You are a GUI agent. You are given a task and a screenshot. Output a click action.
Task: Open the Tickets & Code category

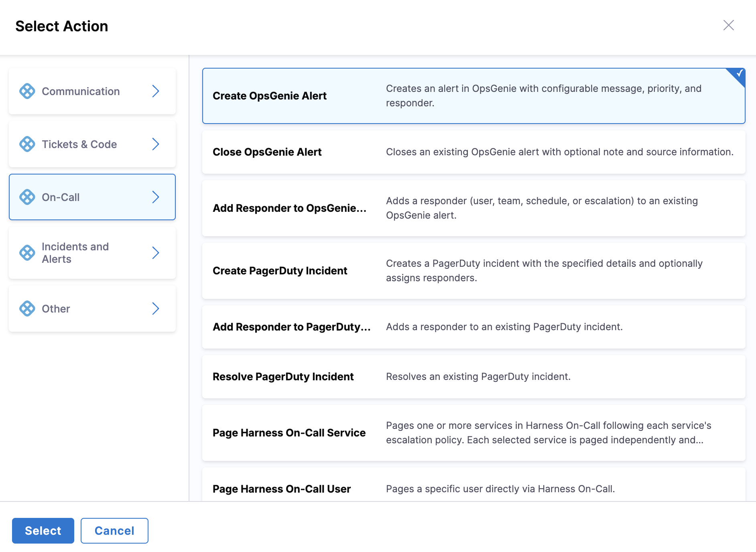92,144
